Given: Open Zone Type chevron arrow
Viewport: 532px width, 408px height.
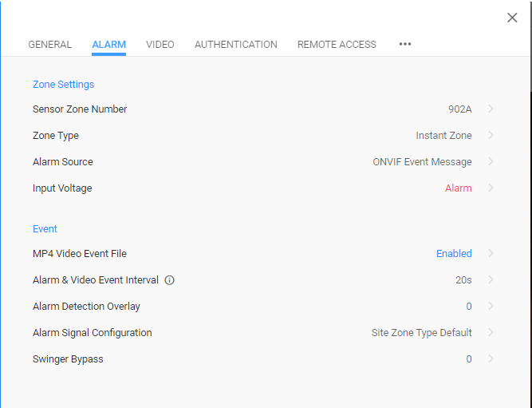Looking at the screenshot, I should coord(491,135).
